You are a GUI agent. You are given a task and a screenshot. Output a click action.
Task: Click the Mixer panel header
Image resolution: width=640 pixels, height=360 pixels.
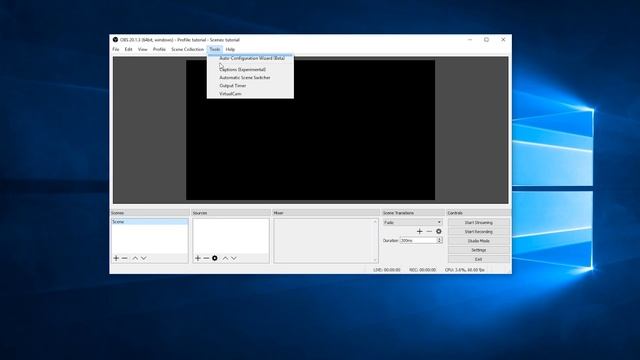326,213
